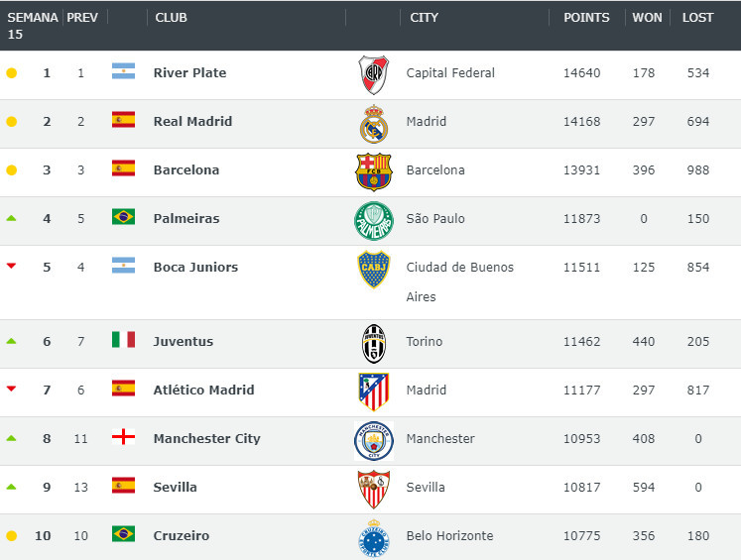The width and height of the screenshot is (741, 560).
Task: Click the River Plate club crest
Action: click(x=374, y=74)
